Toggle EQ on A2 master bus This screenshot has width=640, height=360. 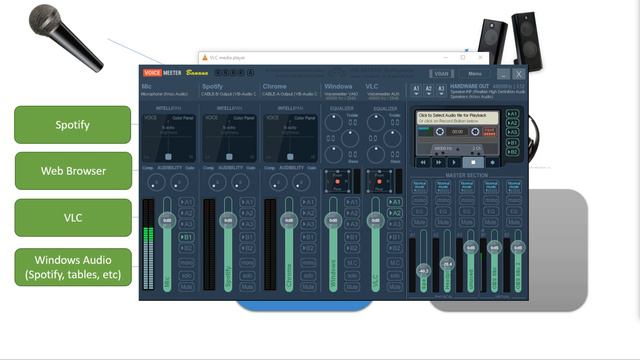coord(443,211)
